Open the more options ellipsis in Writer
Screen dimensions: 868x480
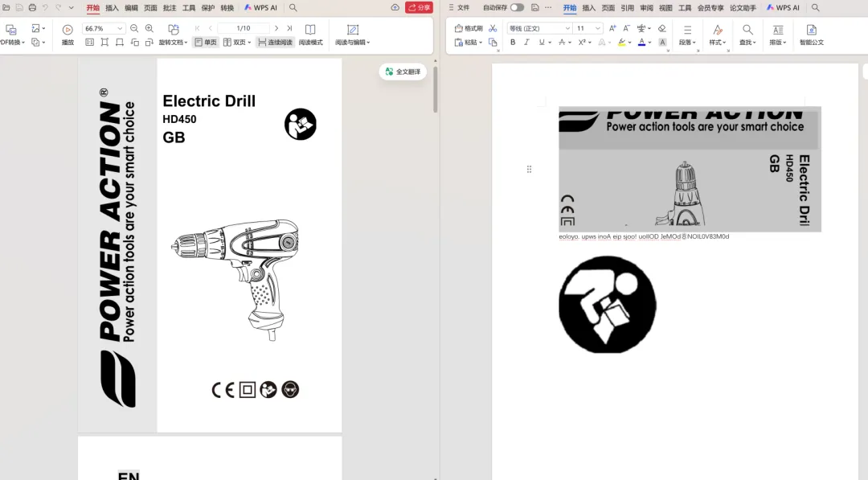[x=548, y=8]
